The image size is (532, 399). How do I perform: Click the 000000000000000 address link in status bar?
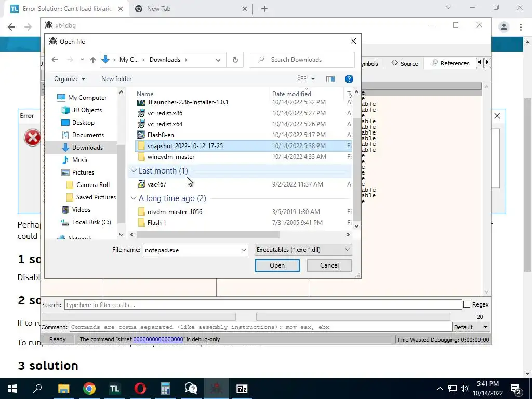click(158, 339)
